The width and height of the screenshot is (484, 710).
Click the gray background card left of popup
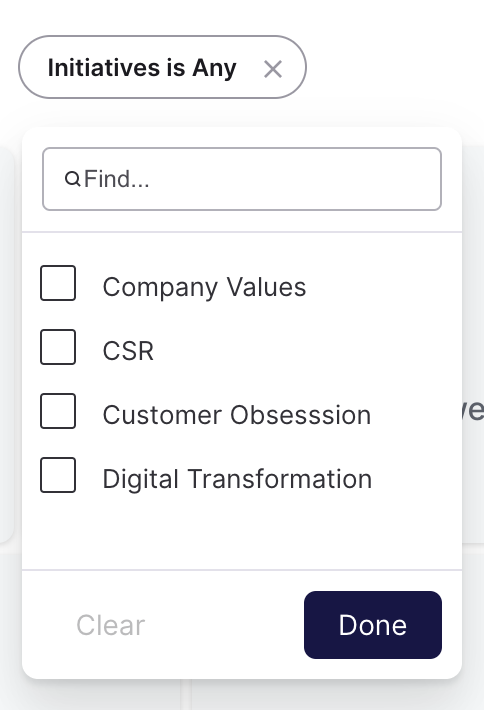(7, 344)
